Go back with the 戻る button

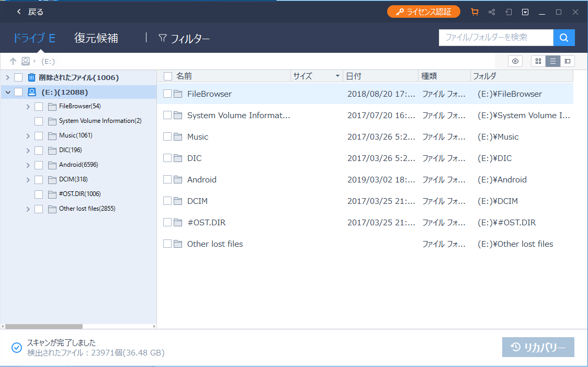click(x=30, y=12)
